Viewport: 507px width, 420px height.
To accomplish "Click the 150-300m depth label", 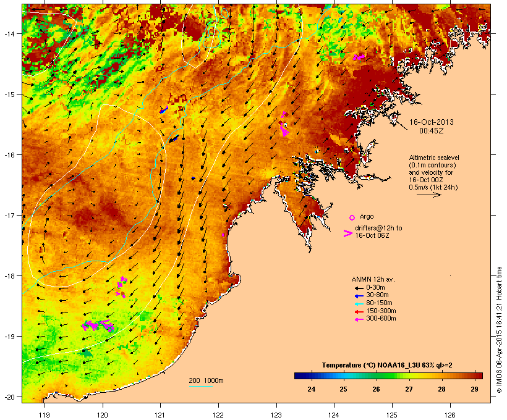I will coord(381,311).
